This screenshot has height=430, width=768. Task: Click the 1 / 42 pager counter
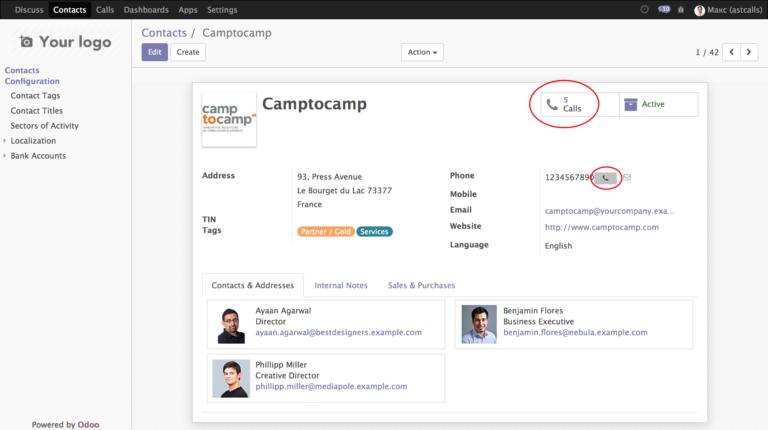(x=707, y=52)
